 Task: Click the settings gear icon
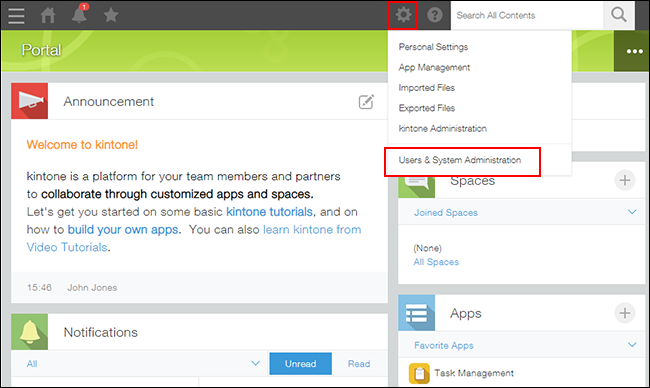403,15
